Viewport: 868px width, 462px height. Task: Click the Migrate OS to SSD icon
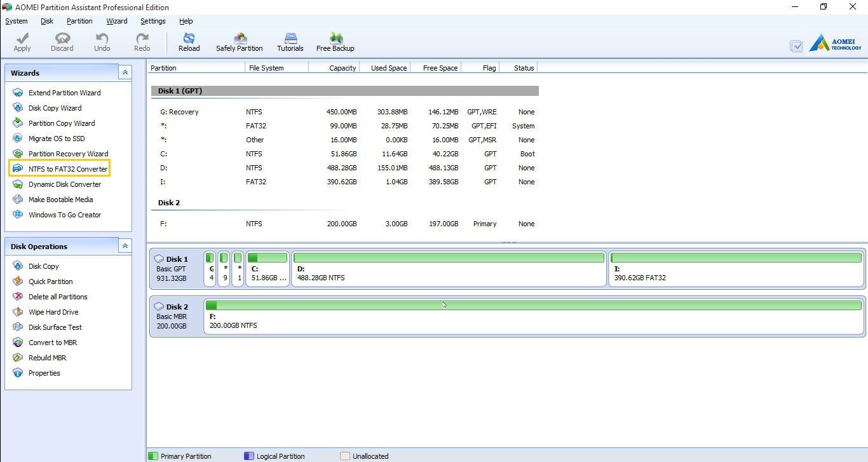18,139
